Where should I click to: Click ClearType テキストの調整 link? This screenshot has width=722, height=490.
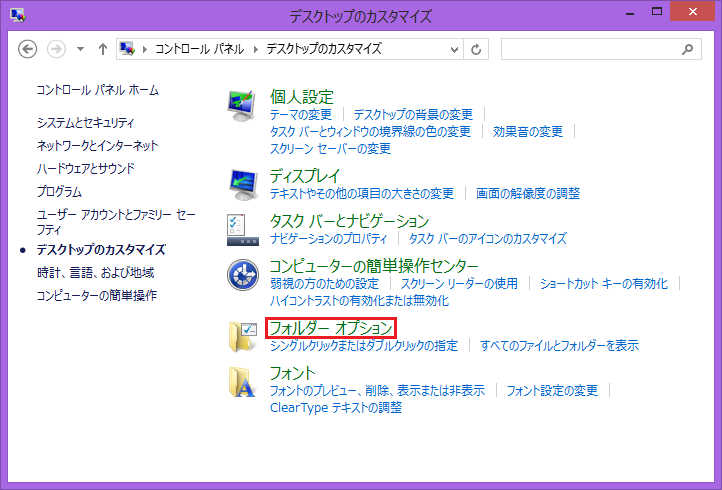point(335,407)
